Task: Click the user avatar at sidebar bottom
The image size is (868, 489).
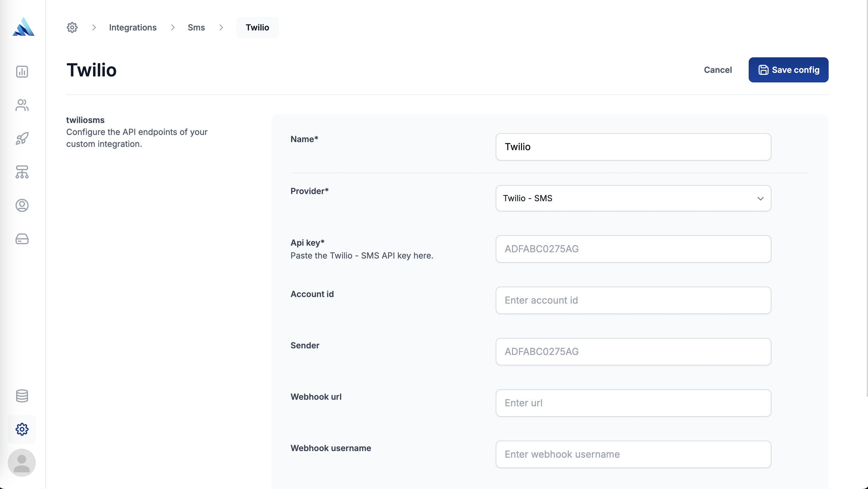Action: pyautogui.click(x=22, y=462)
